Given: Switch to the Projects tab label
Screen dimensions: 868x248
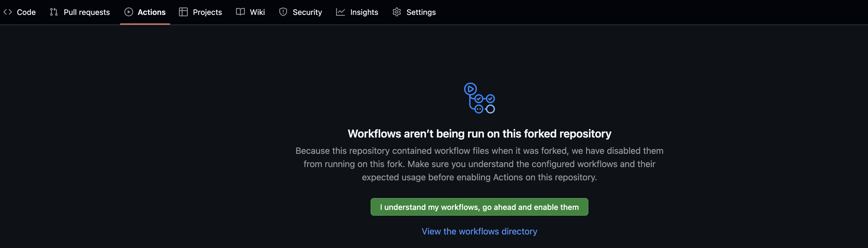Looking at the screenshot, I should pyautogui.click(x=207, y=12).
